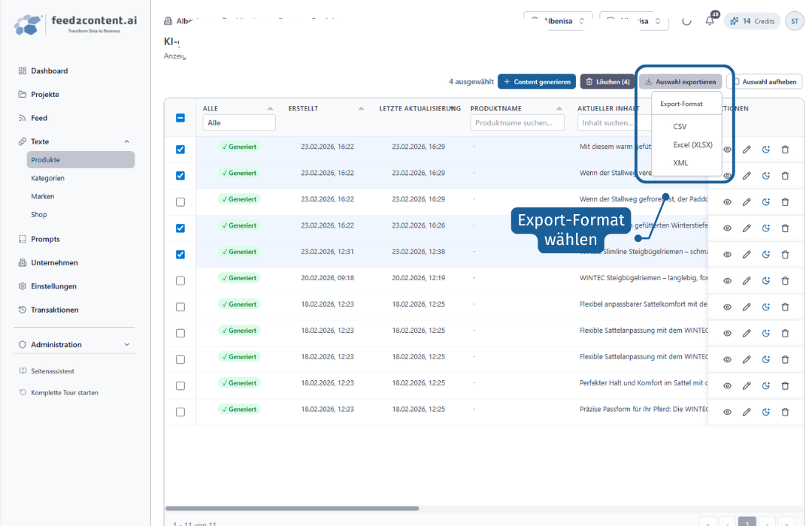This screenshot has width=812, height=526.
Task: Open the Alle status filter dropdown
Action: (x=239, y=122)
